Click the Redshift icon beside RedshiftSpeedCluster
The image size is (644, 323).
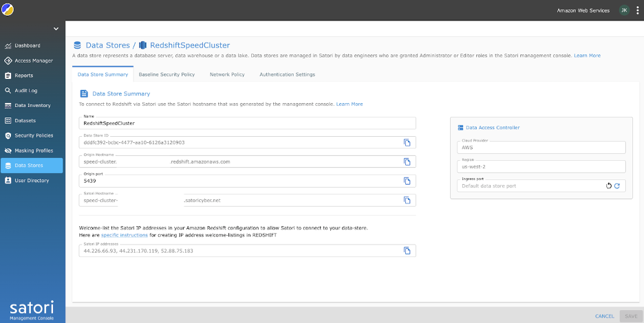[142, 45]
